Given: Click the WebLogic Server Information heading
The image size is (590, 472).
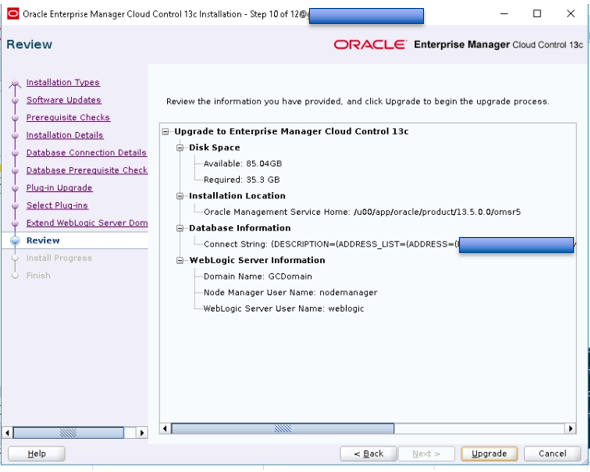Looking at the screenshot, I should (257, 260).
